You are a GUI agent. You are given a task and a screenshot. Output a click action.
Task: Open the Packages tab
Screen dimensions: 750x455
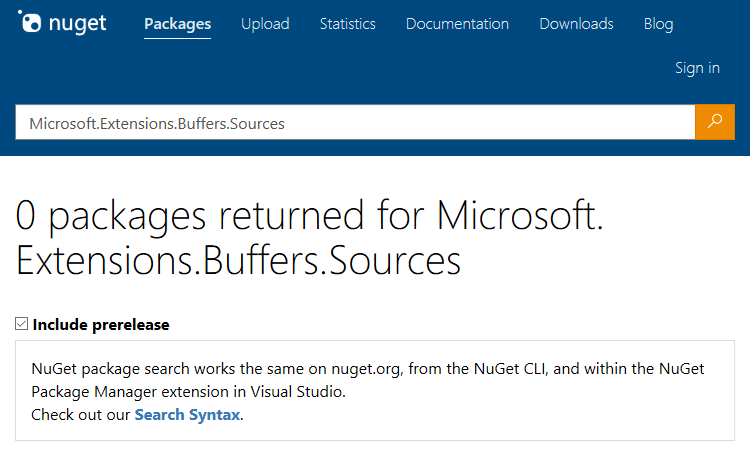pos(177,24)
